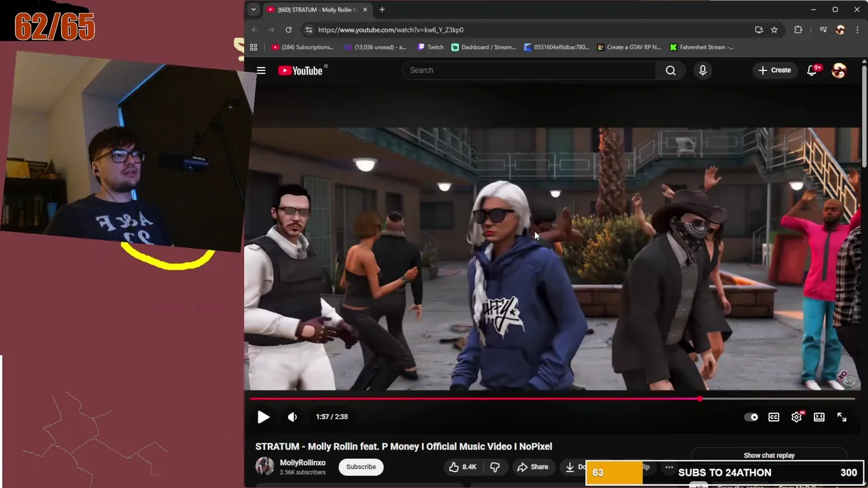Screen dimensions: 868x488
Task: Open the MollyRollinxo channel avatar
Action: (264, 466)
